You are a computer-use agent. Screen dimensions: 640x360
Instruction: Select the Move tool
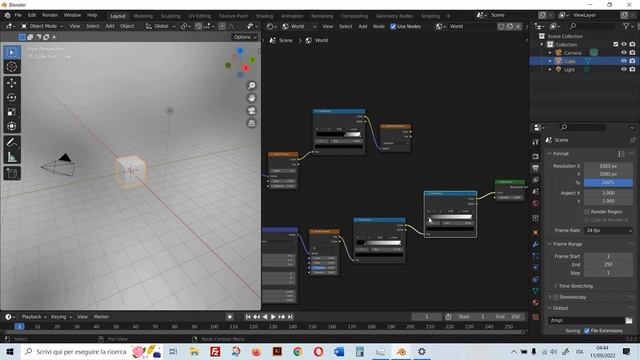pyautogui.click(x=12, y=83)
